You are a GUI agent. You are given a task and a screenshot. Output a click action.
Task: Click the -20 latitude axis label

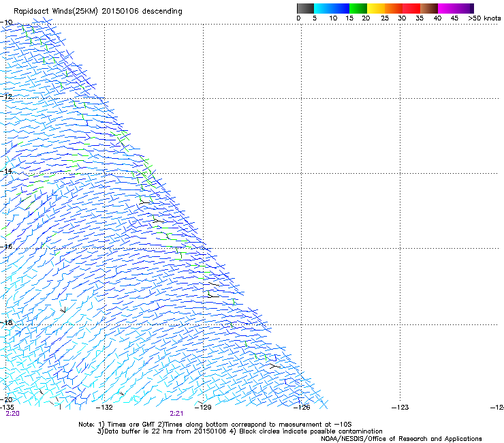pos(6,399)
